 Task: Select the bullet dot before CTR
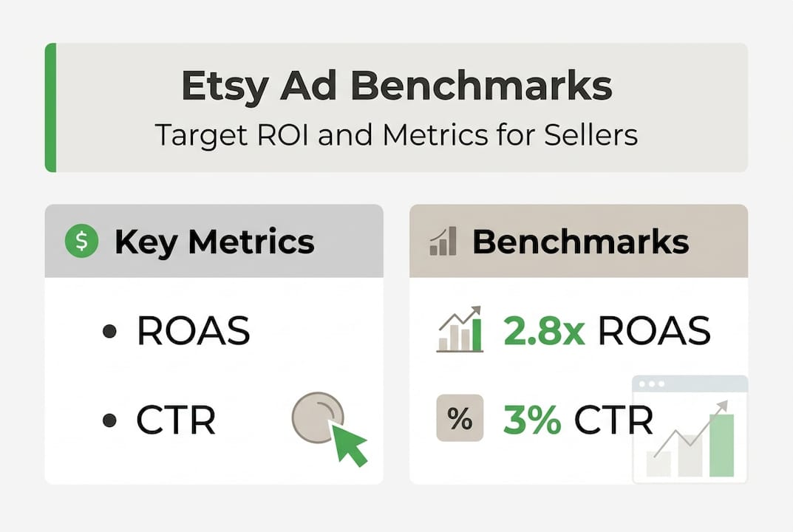[109, 420]
